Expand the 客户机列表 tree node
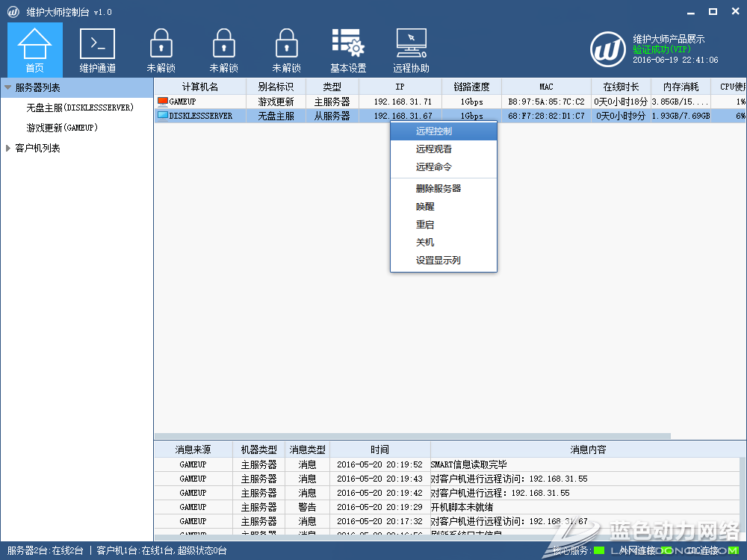The width and height of the screenshot is (747, 560). click(7, 148)
